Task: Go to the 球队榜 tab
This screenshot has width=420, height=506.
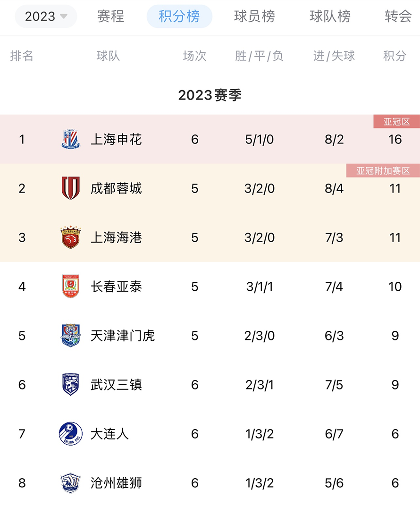Action: (330, 16)
